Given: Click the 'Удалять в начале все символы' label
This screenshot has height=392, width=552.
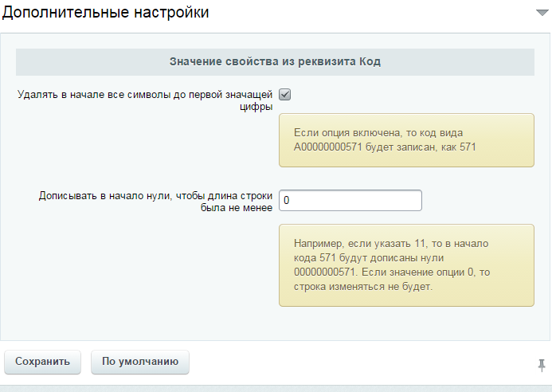Looking at the screenshot, I should point(145,95).
